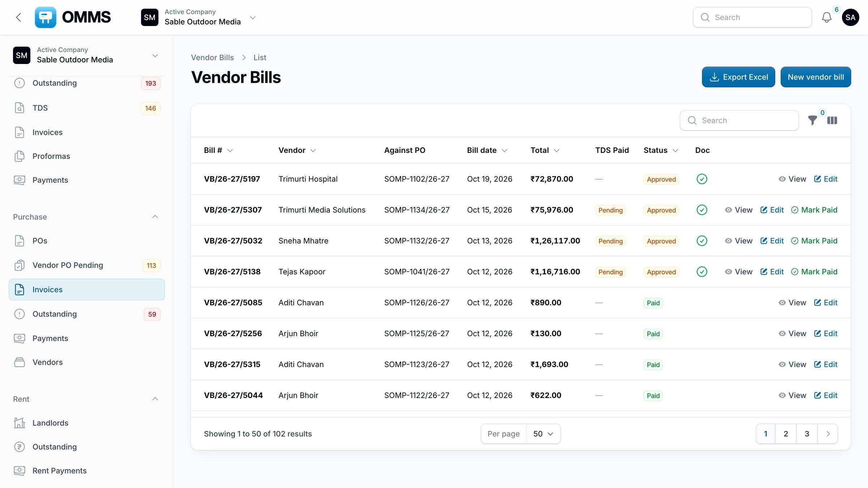868x488 pixels.
Task: Sort by Vendor column
Action: [297, 150]
